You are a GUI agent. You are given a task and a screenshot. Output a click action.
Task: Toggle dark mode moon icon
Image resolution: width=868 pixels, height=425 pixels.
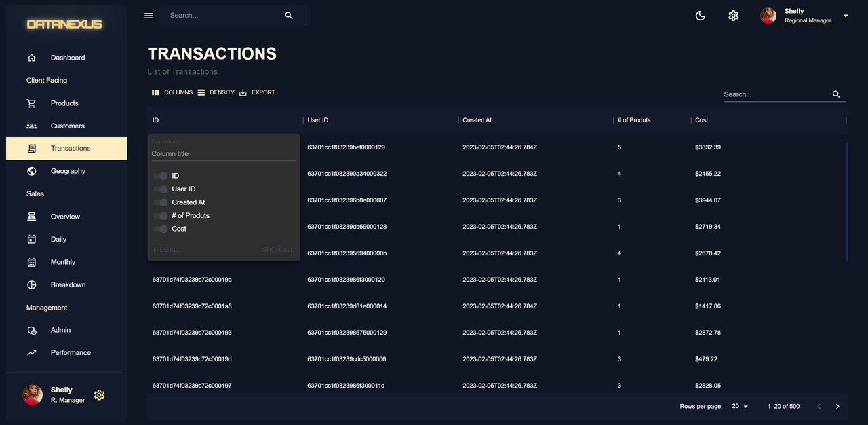tap(701, 16)
